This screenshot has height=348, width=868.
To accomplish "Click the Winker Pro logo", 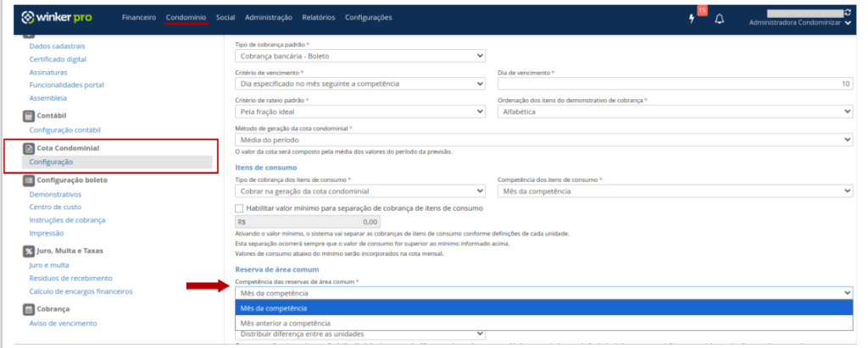I will (57, 18).
